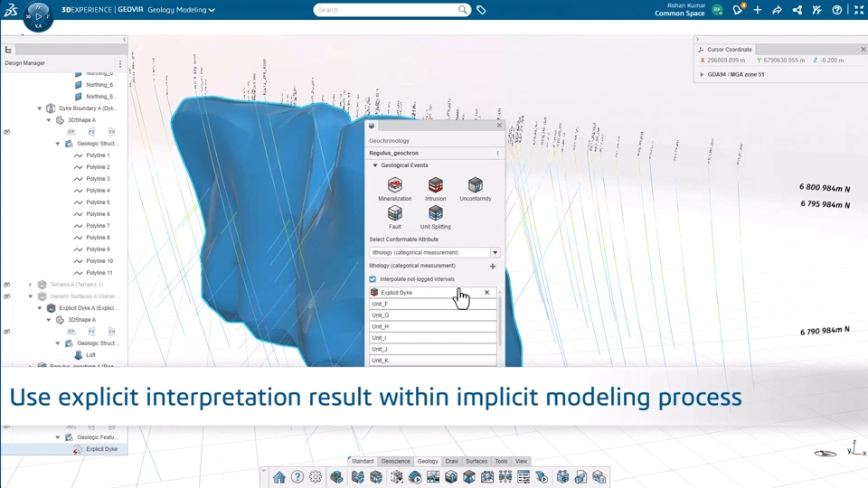Select the Fault event icon

point(395,213)
